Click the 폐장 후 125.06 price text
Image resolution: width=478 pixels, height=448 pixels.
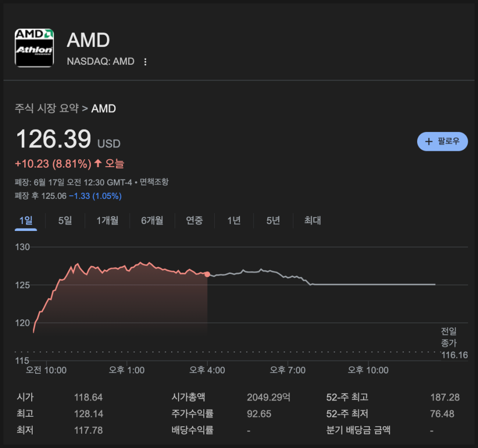point(41,196)
